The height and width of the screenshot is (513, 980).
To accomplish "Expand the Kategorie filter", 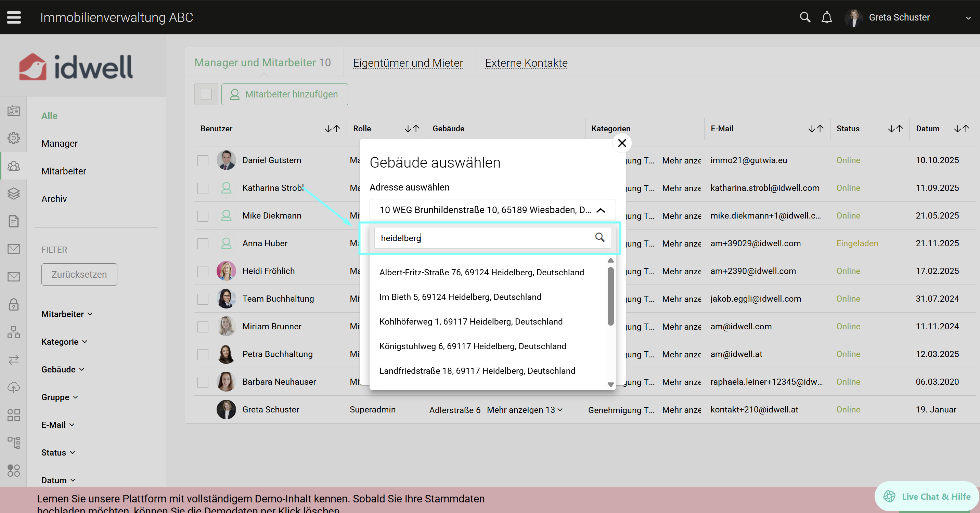I will click(64, 342).
